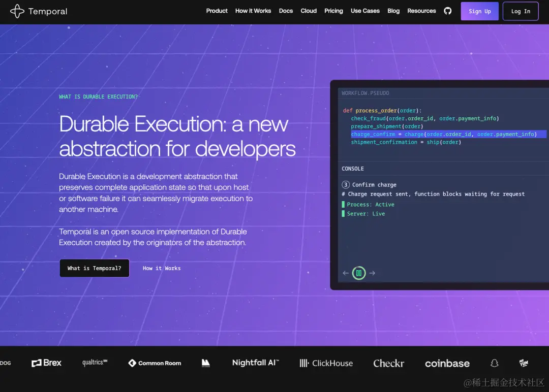This screenshot has width=549, height=392.
Task: Click the What is Temporal? button
Action: click(94, 268)
